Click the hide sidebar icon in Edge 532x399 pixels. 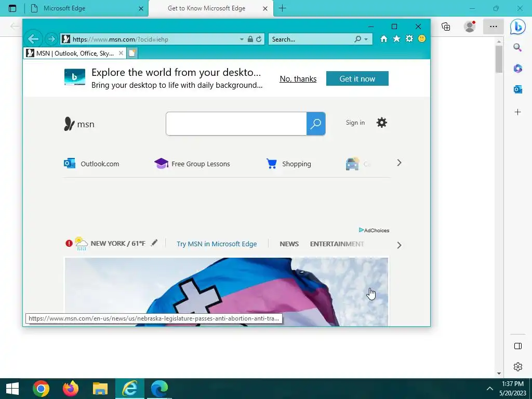click(518, 346)
